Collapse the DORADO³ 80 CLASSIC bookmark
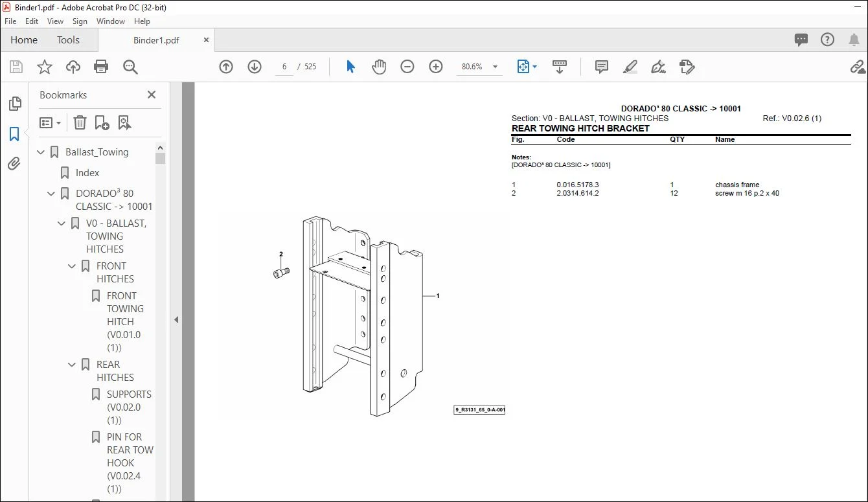 [x=52, y=194]
